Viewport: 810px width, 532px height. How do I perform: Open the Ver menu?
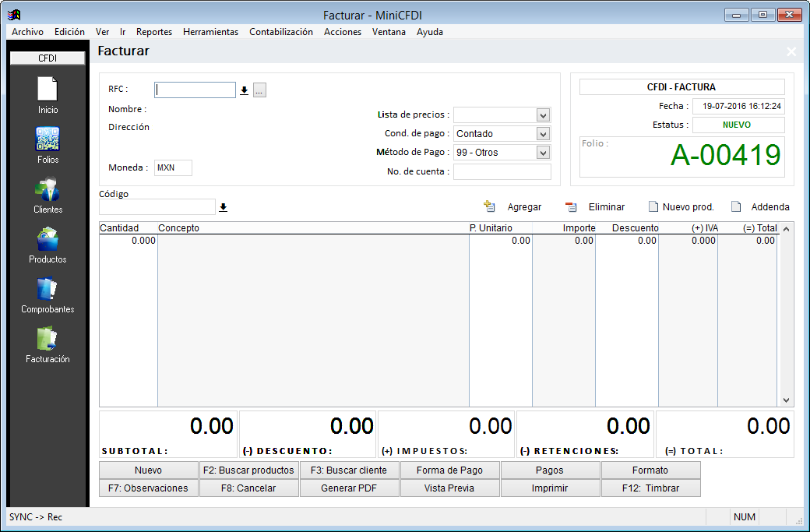[x=102, y=32]
